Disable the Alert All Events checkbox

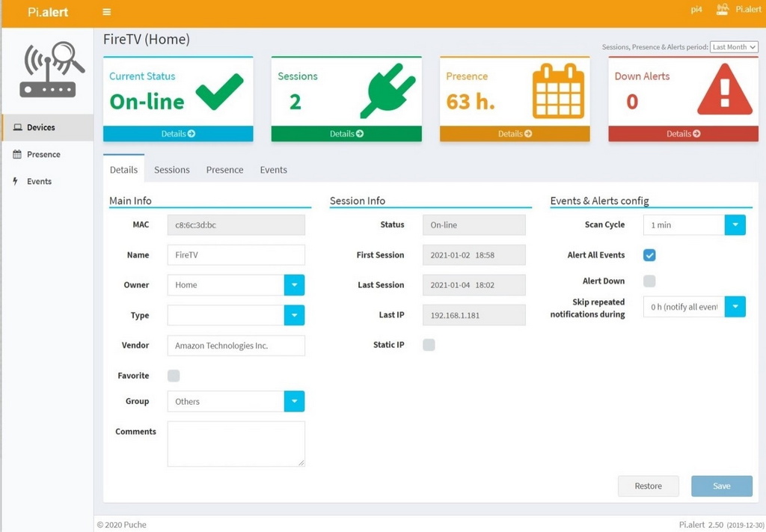coord(649,254)
